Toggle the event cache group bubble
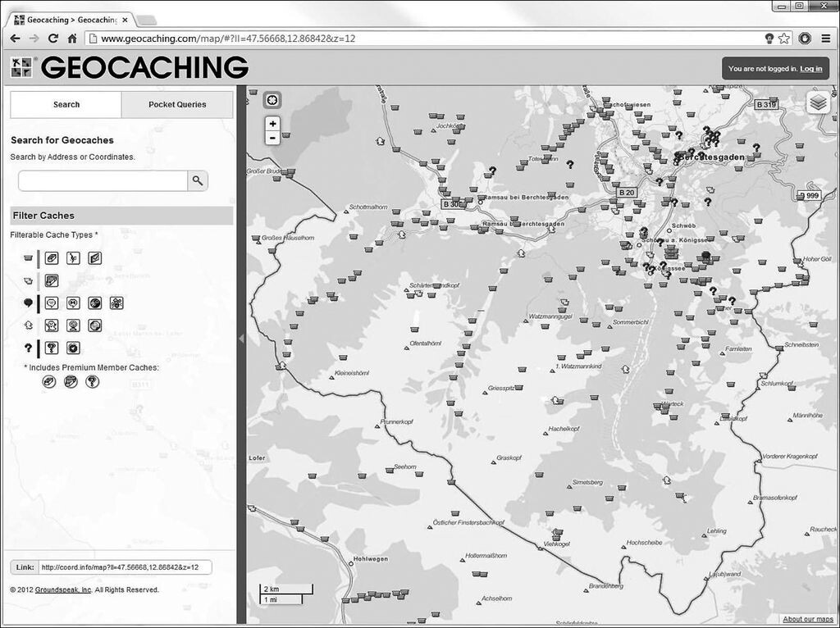Screen dimensions: 840x628 (29, 303)
